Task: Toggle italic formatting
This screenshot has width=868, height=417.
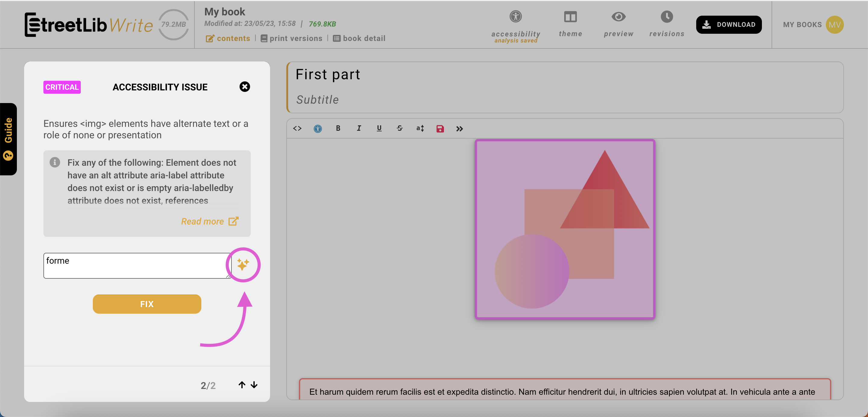Action: coord(359,128)
